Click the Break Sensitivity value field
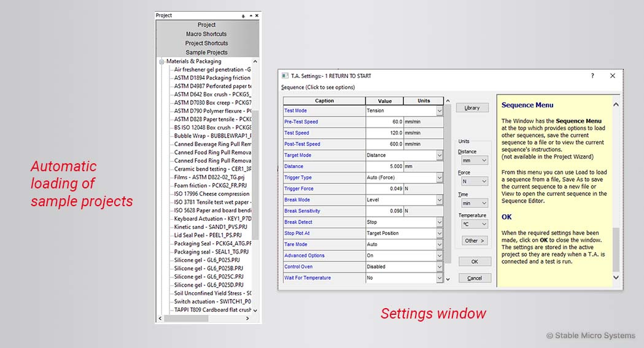The width and height of the screenshot is (644, 348). tap(384, 211)
